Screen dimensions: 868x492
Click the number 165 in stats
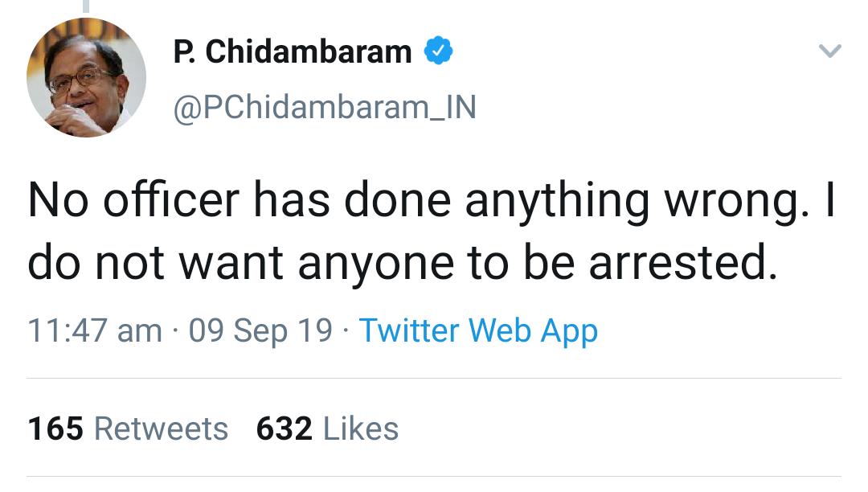(55, 428)
